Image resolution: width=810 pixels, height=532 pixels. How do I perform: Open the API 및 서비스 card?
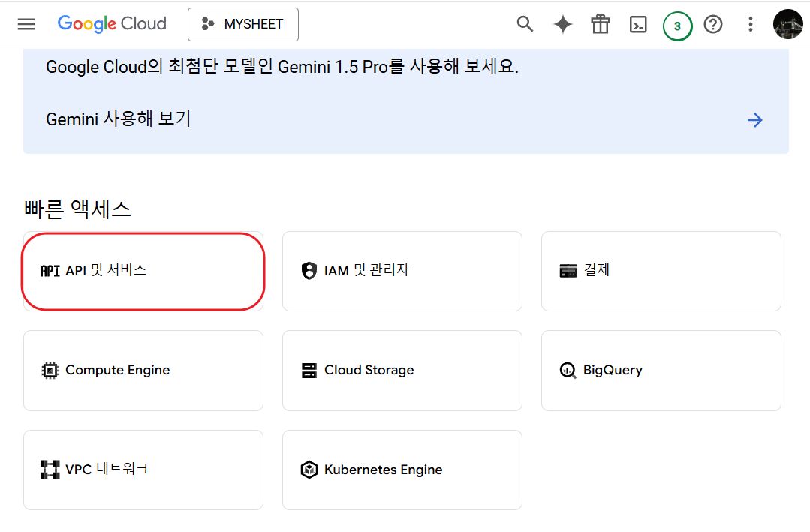tap(143, 271)
